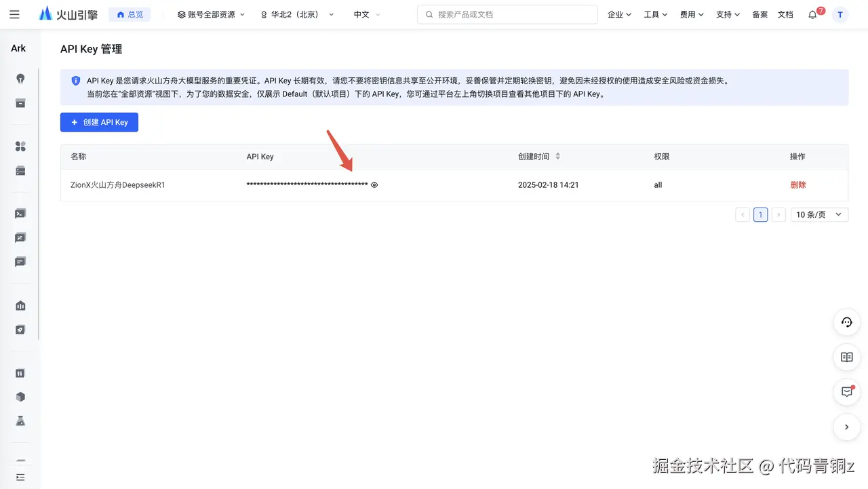Open the 工具 menu

tap(656, 14)
